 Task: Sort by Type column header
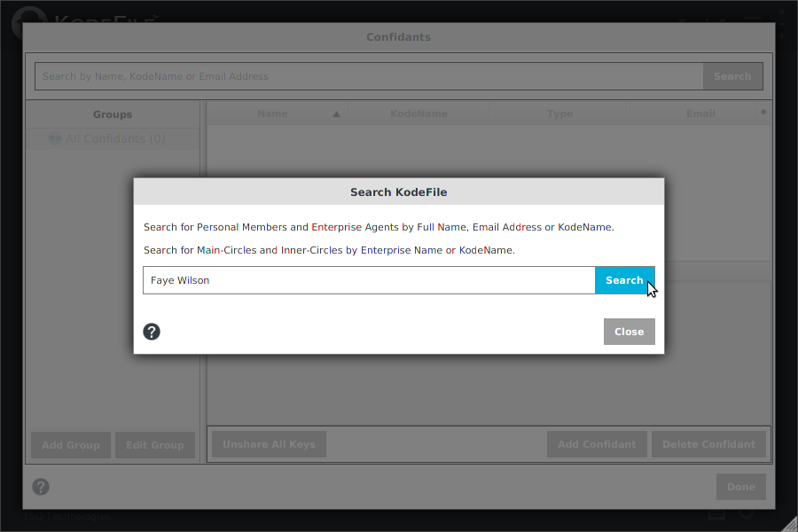coord(559,113)
